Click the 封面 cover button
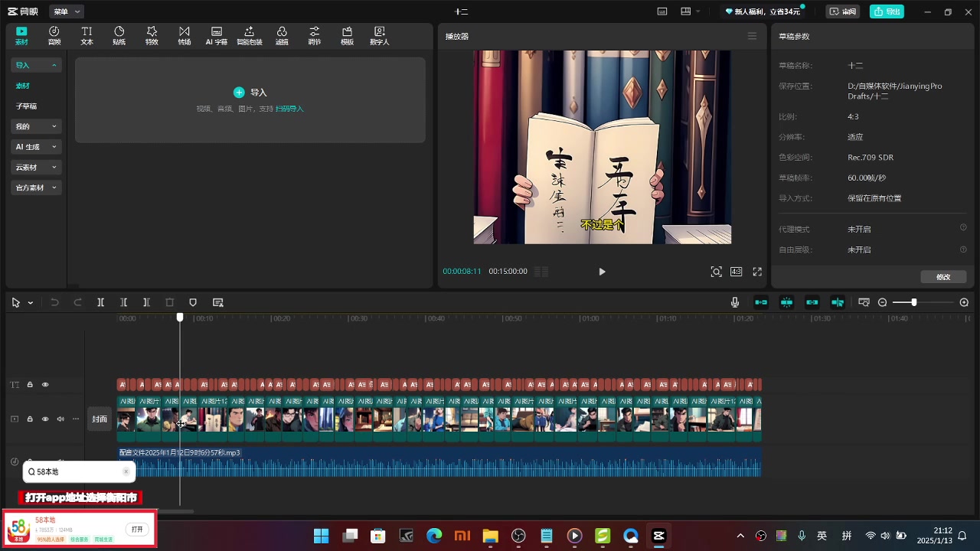This screenshot has width=980, height=551. click(100, 419)
